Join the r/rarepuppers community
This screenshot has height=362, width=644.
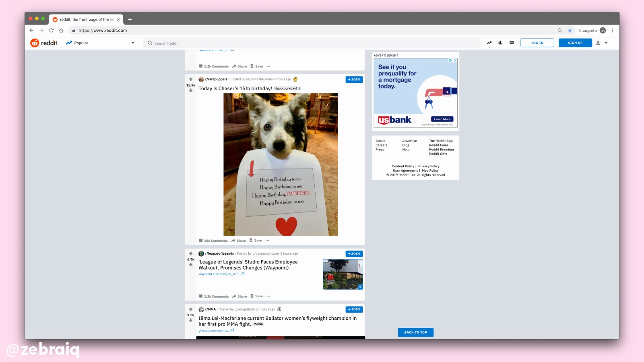pos(354,80)
